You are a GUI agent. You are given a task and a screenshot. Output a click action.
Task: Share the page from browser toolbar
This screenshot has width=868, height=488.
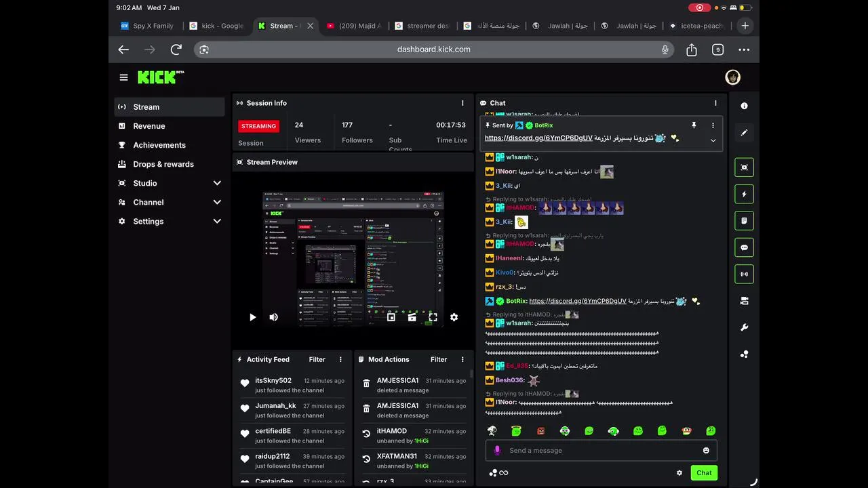(x=692, y=49)
